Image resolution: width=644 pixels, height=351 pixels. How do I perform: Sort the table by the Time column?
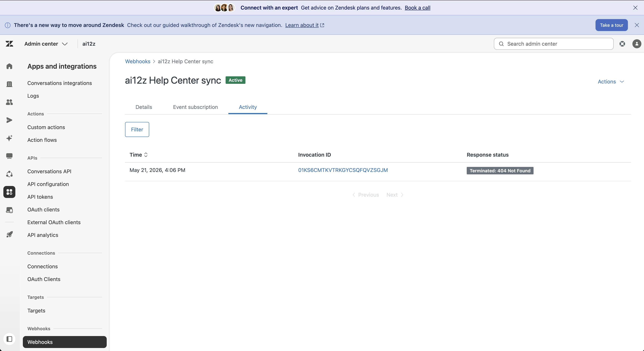(x=139, y=155)
